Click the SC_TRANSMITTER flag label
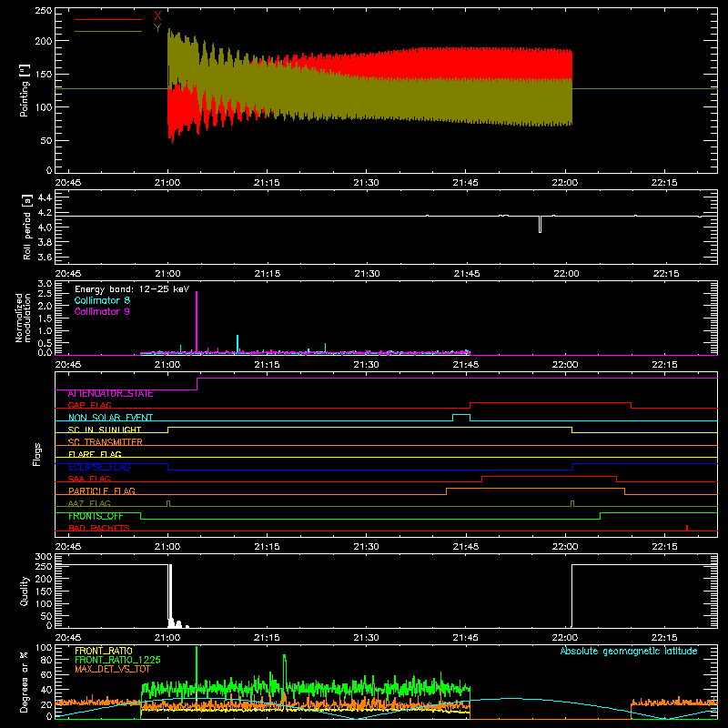This screenshot has height=728, width=728. [x=106, y=442]
